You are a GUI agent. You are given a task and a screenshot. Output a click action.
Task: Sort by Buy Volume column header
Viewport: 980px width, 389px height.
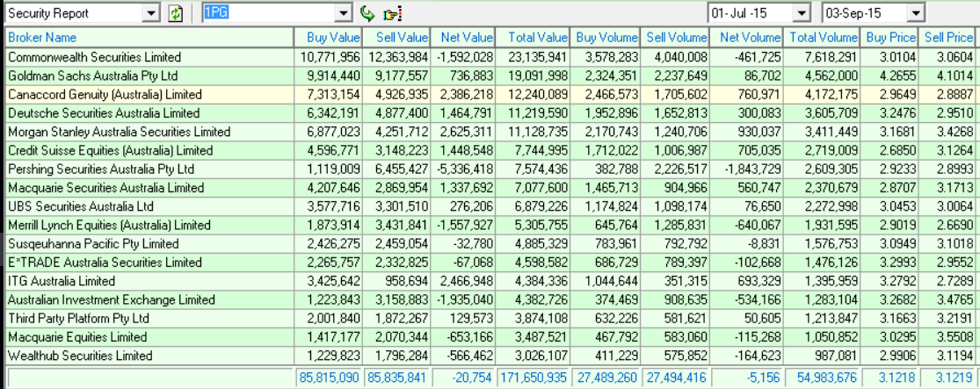point(604,38)
